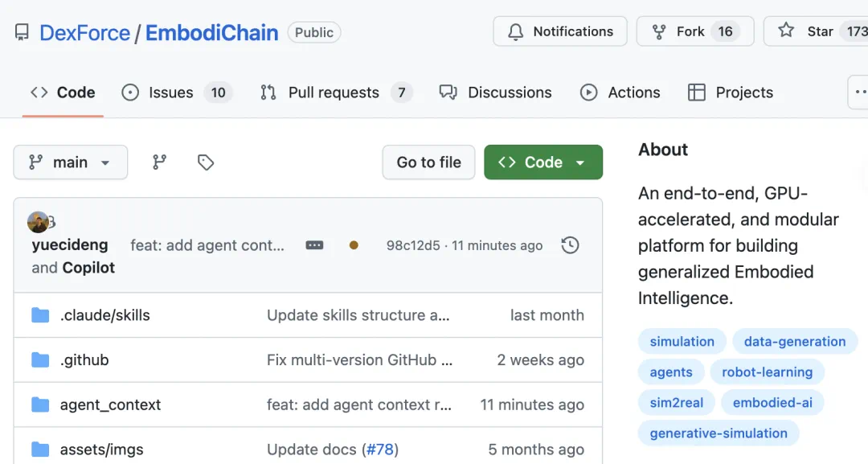Image resolution: width=868 pixels, height=464 pixels.
Task: Open the .claude/skills folder
Action: (x=104, y=315)
